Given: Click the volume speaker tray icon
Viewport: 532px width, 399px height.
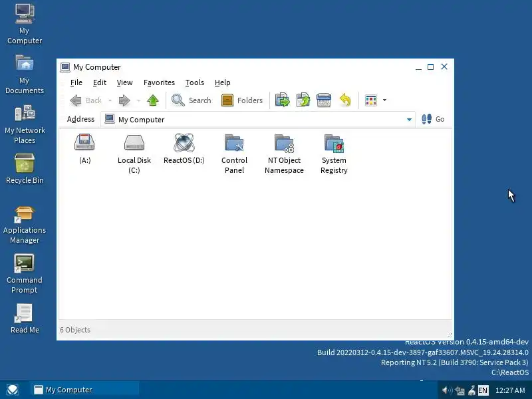Looking at the screenshot, I should click(447, 390).
